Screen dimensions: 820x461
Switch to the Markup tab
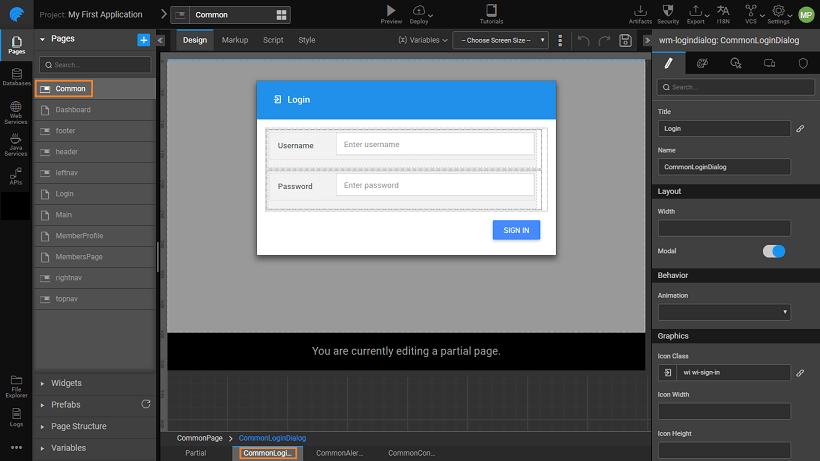tap(235, 40)
